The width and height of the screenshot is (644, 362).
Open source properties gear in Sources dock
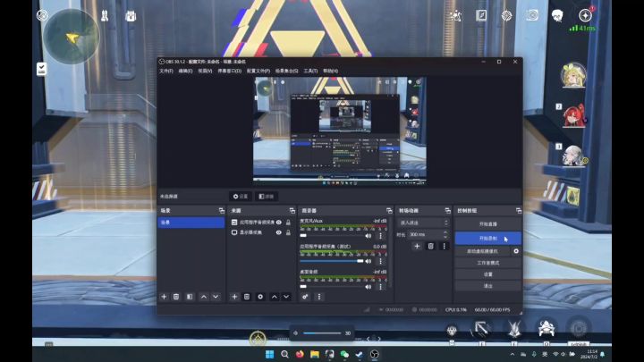pyautogui.click(x=260, y=297)
